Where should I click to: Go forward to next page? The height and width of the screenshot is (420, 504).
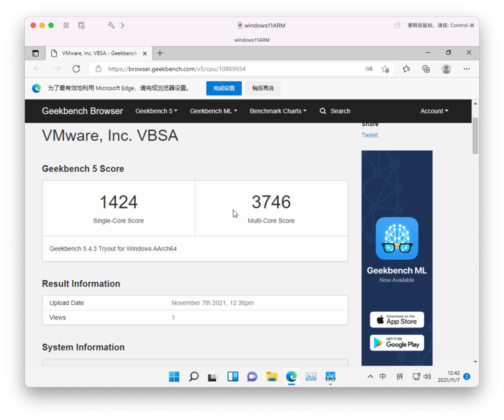pos(57,69)
